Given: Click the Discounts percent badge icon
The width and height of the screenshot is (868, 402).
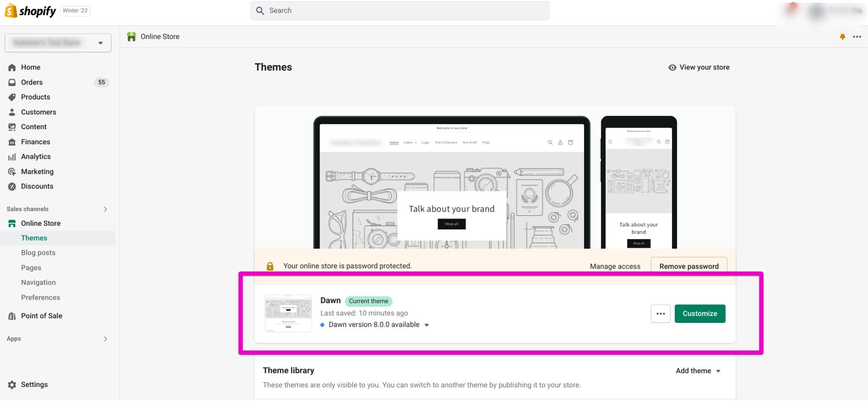Looking at the screenshot, I should (12, 186).
